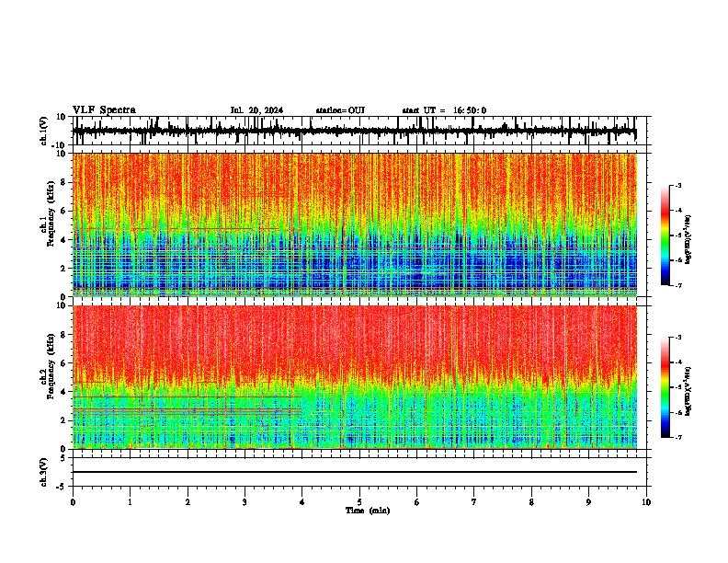
Task: Click the "start UT = 16:50:0" header text
Action: pyautogui.click(x=444, y=110)
